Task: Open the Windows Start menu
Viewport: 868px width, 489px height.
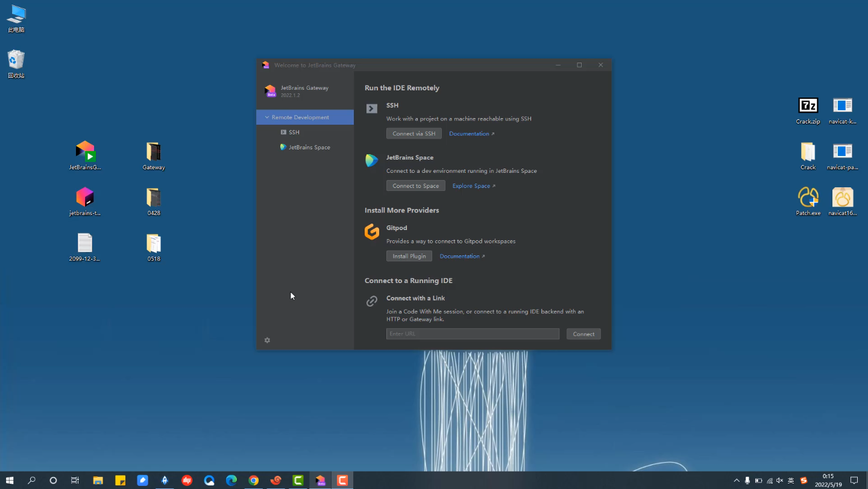Action: [x=10, y=480]
